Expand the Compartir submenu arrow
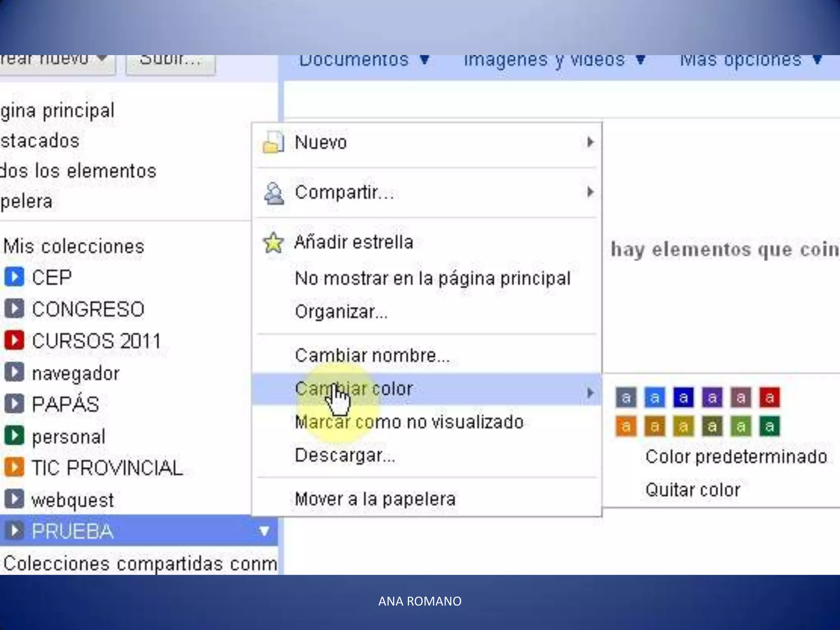 pyautogui.click(x=590, y=192)
